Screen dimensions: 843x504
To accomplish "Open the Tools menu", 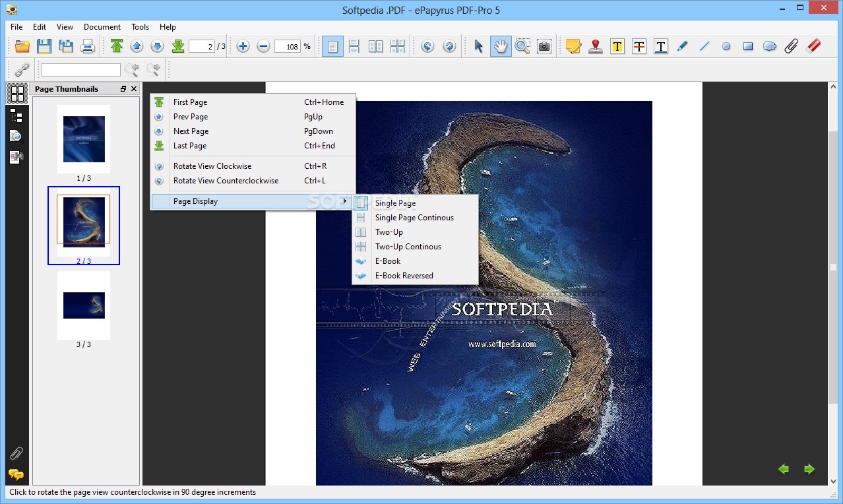I will pyautogui.click(x=140, y=27).
